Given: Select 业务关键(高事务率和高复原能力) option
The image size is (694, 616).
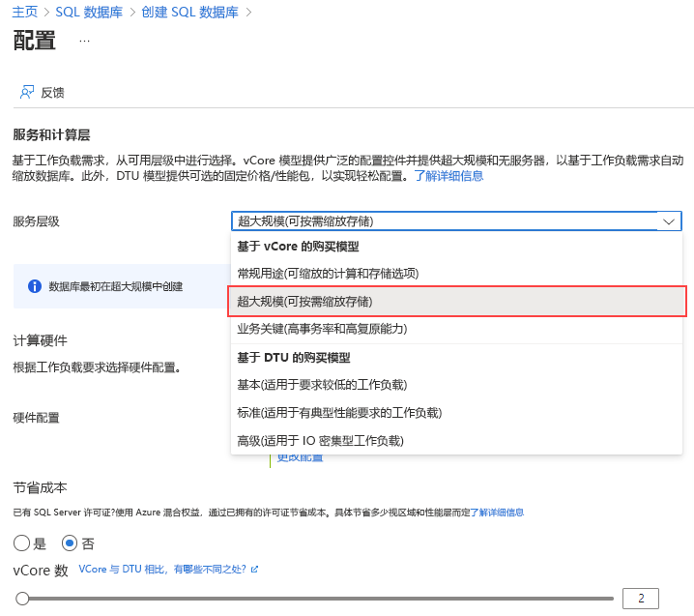Looking at the screenshot, I should click(x=456, y=329).
